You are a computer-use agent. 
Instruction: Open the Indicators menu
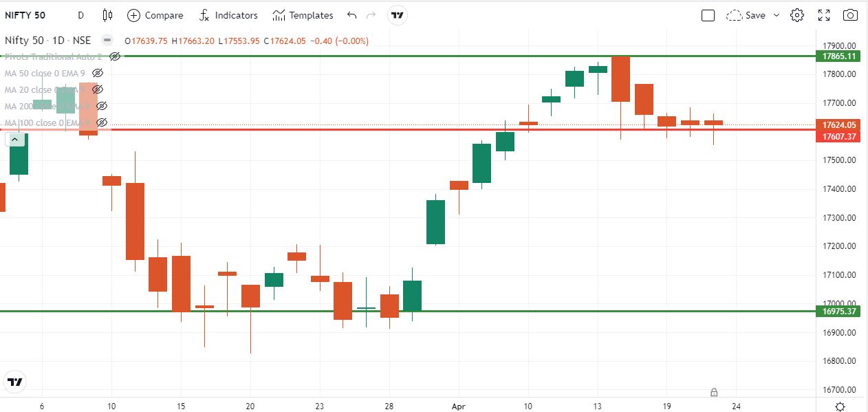[x=228, y=15]
